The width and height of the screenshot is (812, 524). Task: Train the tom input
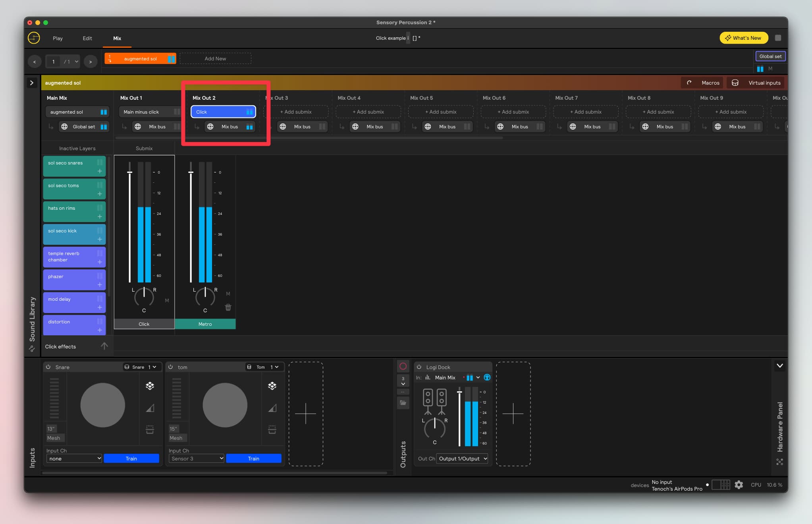coord(254,458)
